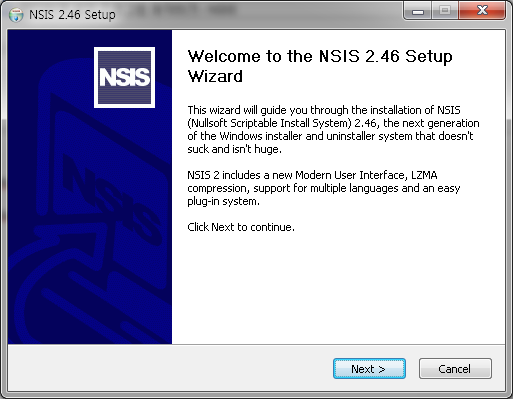Click the blank white area below the instructions

click(338, 288)
